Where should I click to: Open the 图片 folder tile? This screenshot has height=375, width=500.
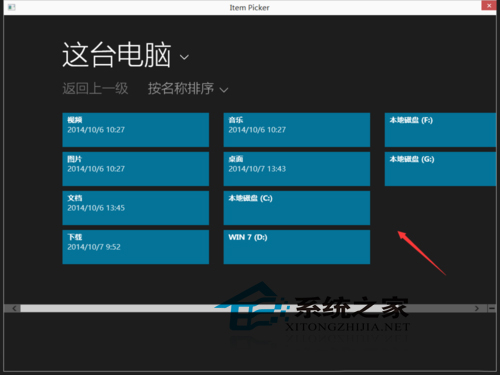[x=136, y=169]
